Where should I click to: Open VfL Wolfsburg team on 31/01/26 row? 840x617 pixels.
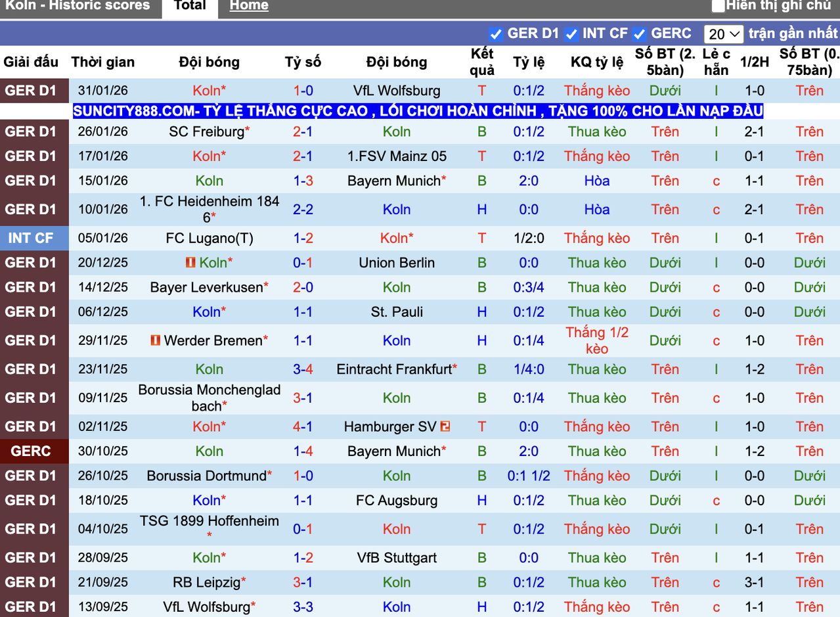[x=397, y=91]
